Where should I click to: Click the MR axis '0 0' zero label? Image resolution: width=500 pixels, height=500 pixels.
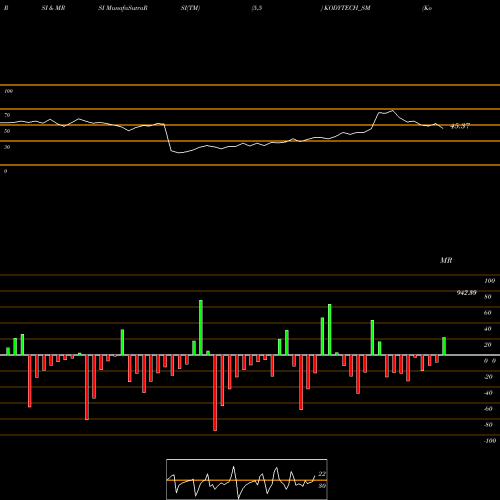[x=490, y=361]
